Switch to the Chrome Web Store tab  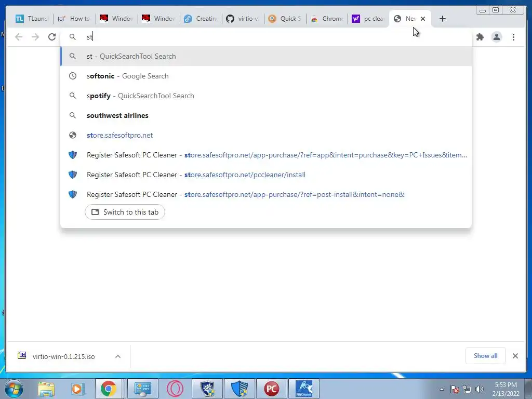tap(327, 19)
